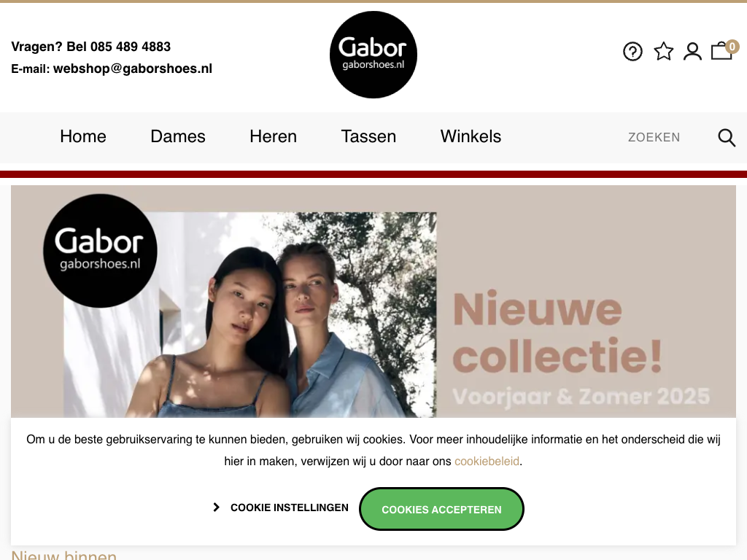Open the account user icon
The width and height of the screenshot is (747, 560).
pyautogui.click(x=693, y=52)
